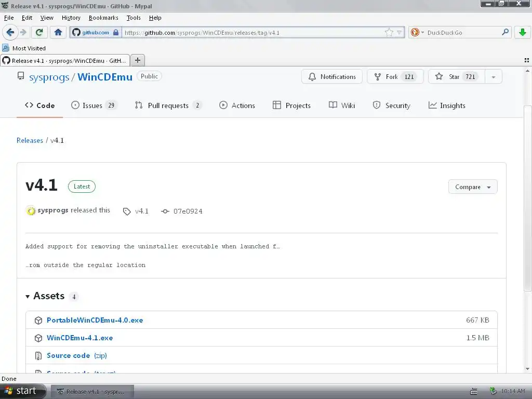Follow the Releases breadcrumb link
Screen dimensions: 532x399
point(30,140)
